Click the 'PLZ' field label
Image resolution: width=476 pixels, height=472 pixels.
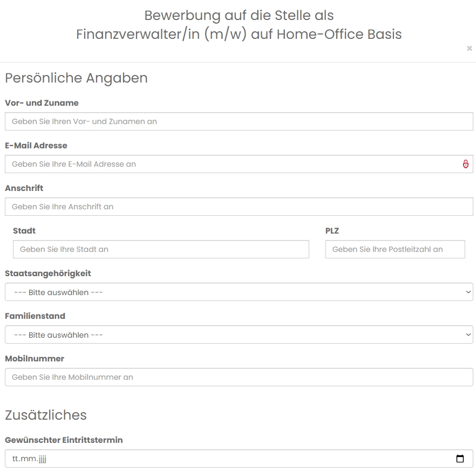332,231
